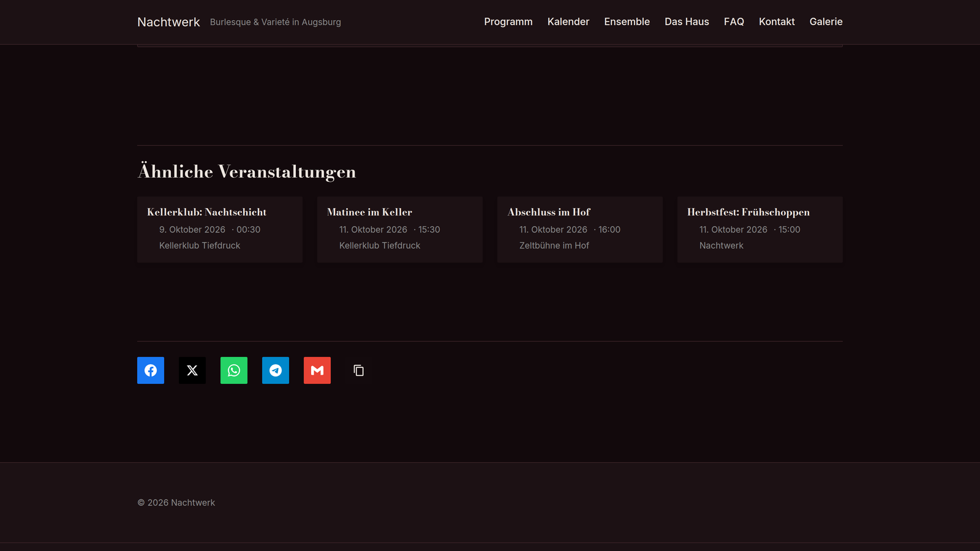Click the Nachtwerk site logo
Image resolution: width=980 pixels, height=551 pixels.
[168, 22]
